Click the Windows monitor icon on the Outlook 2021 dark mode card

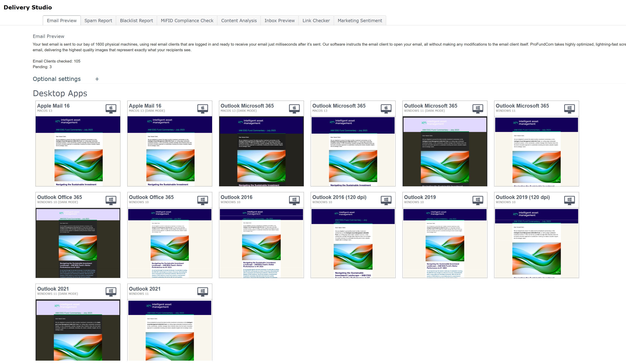111,292
